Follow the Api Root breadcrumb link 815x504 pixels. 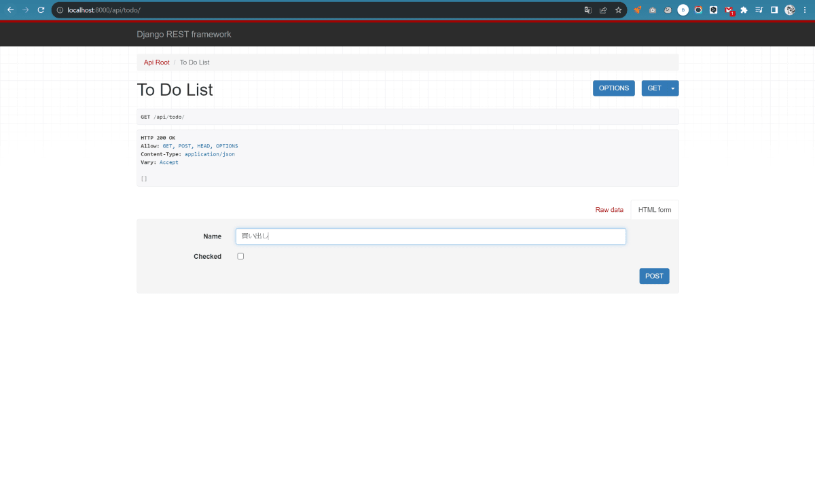[157, 62]
